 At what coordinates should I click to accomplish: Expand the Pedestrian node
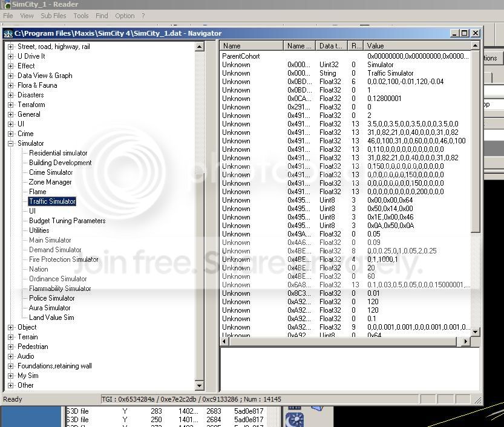coord(11,347)
